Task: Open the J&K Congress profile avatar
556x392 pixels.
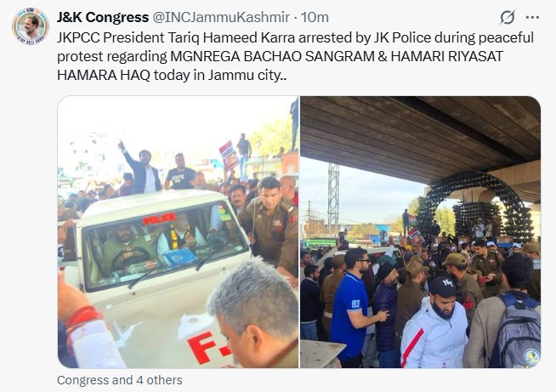Action: 30,26
